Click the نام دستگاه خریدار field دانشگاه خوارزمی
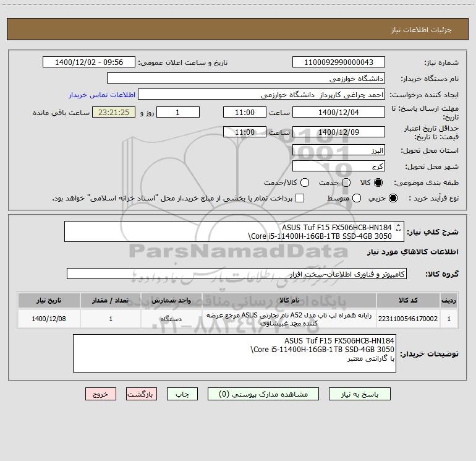 [246, 79]
